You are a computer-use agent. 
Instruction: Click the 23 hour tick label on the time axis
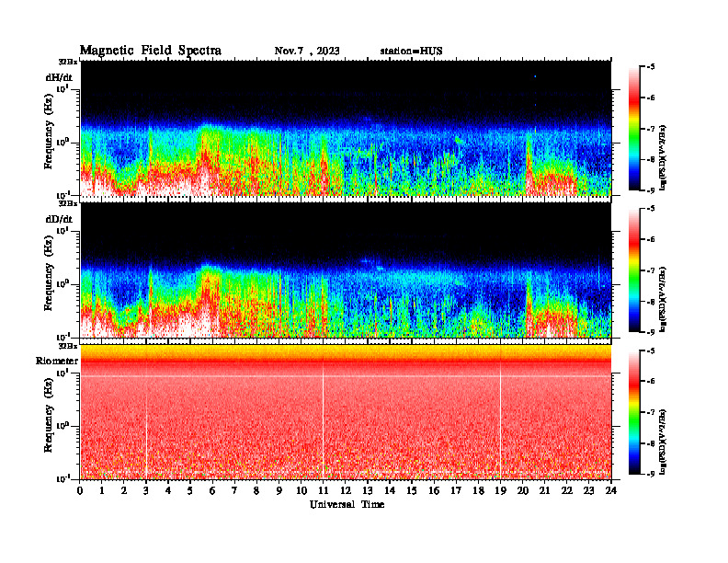click(588, 491)
